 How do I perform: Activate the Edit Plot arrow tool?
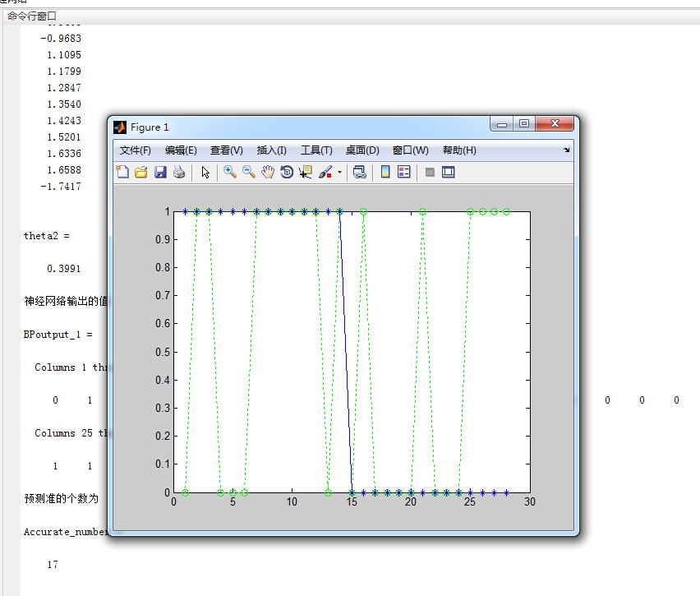pos(205,172)
